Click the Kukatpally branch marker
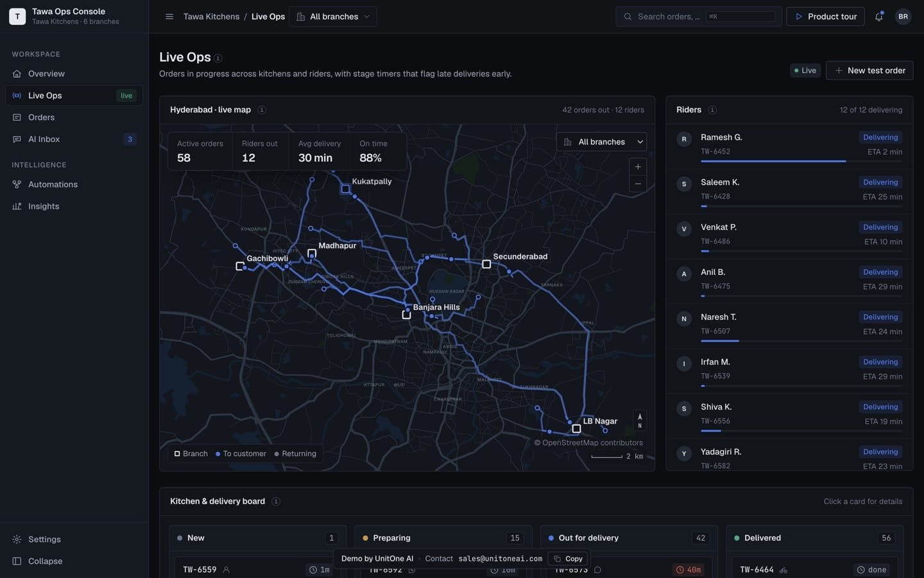 coord(345,189)
